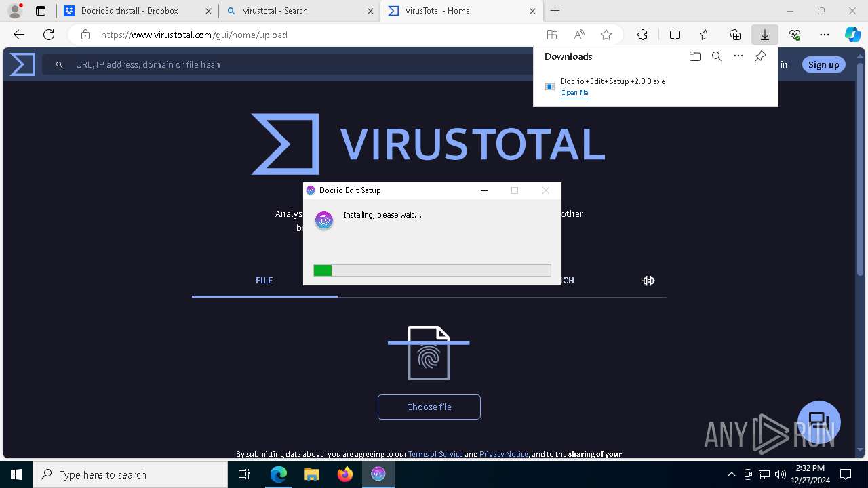Refresh the current page
Screen dimensions: 868x488
pos(49,35)
